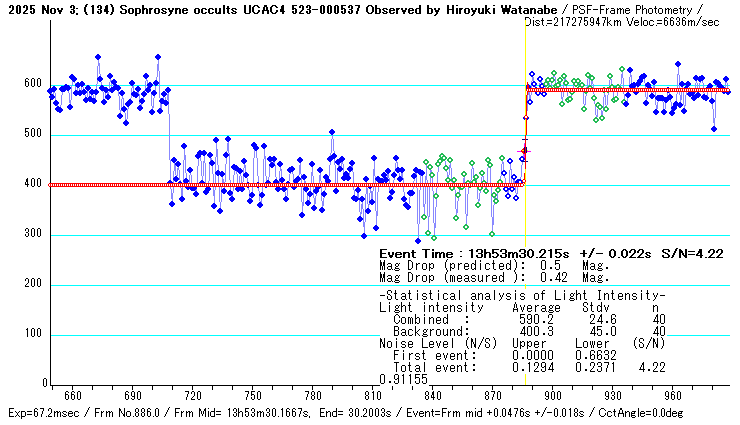Click the x-axis label 660
The width and height of the screenshot is (740, 425).
73,395
